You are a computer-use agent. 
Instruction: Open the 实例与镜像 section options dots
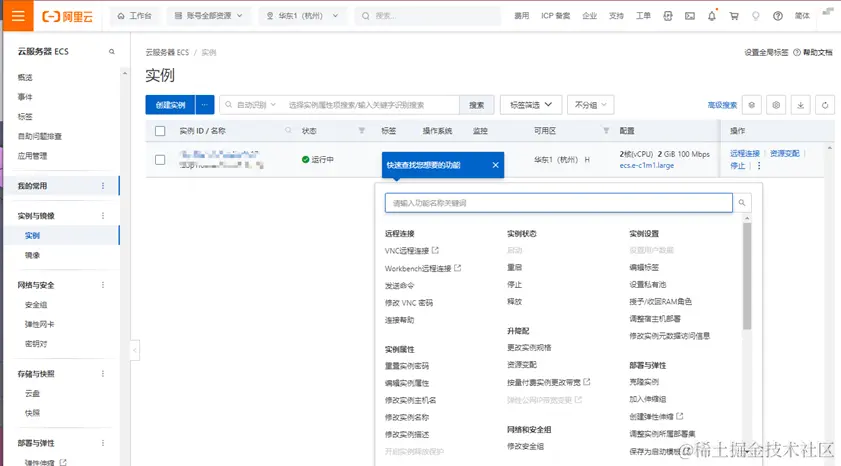coord(103,216)
